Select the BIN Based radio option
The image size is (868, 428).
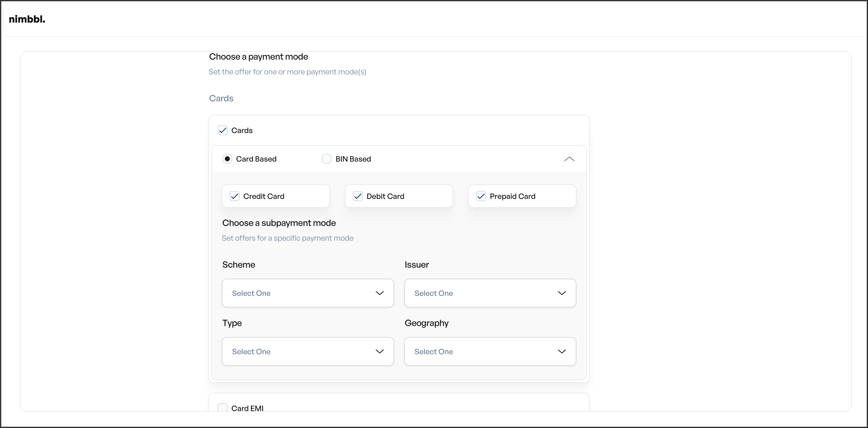326,159
